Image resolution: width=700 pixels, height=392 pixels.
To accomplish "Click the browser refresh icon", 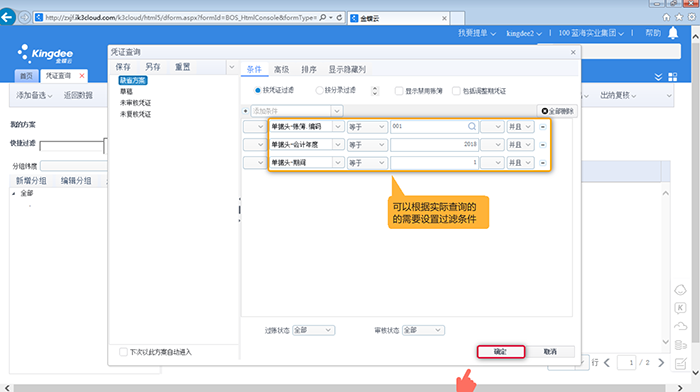I will [339, 17].
